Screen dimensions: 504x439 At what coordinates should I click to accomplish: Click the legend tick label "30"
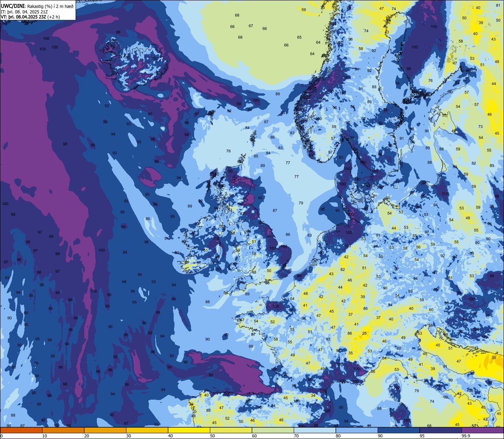click(x=128, y=436)
